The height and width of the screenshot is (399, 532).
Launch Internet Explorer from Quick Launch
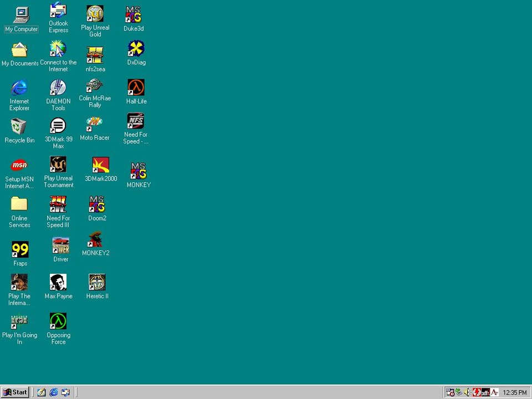coord(54,392)
